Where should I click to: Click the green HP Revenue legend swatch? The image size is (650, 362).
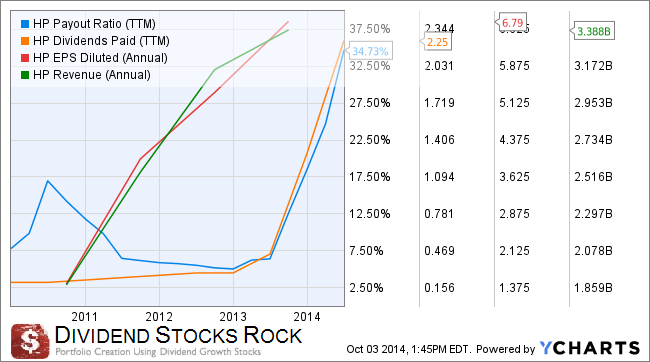25,75
